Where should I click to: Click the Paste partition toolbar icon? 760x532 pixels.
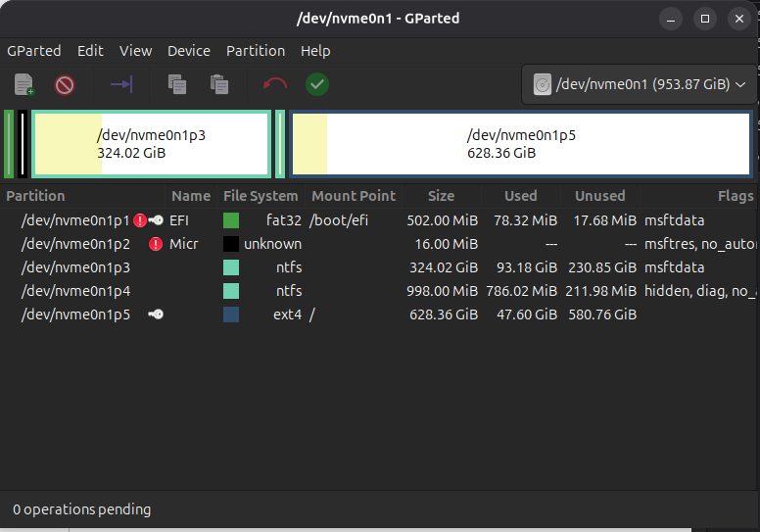[219, 85]
